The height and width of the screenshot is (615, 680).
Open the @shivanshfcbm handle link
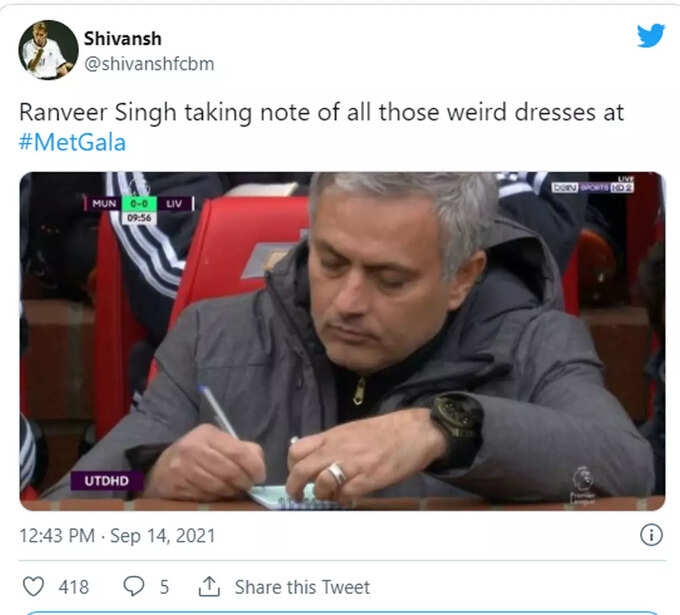coord(149,64)
